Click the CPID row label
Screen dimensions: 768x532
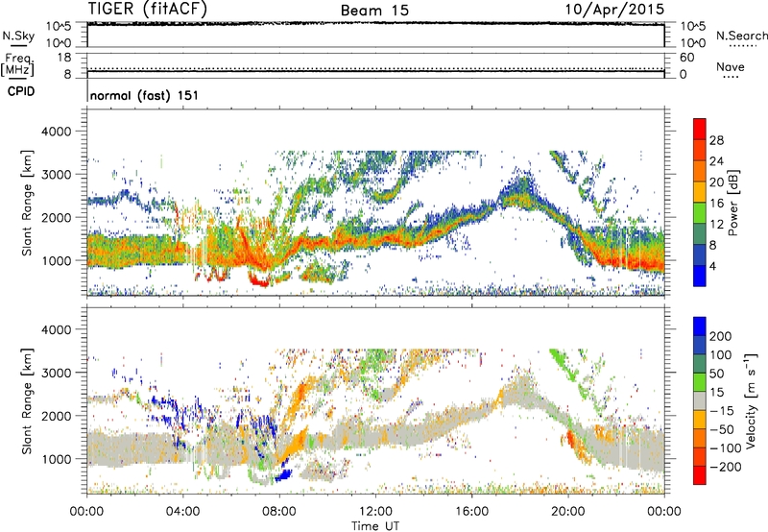point(21,91)
